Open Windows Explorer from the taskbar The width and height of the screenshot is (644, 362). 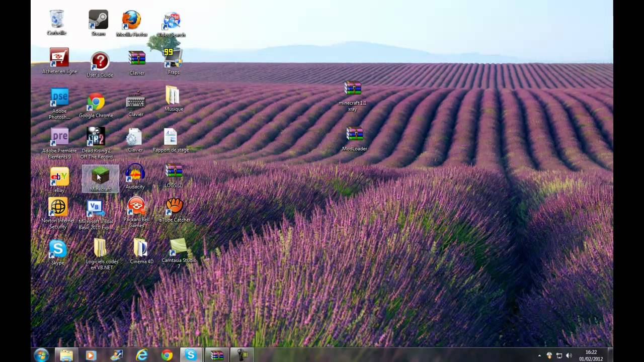click(x=66, y=355)
